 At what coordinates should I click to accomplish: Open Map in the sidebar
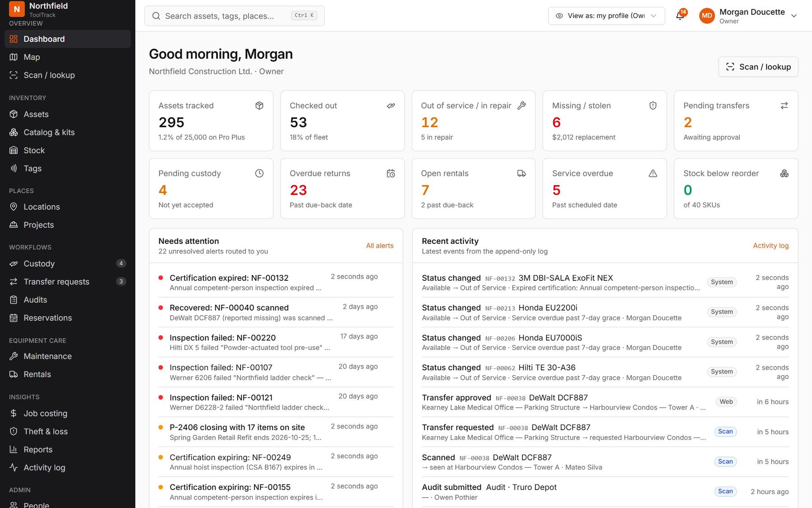click(x=68, y=57)
